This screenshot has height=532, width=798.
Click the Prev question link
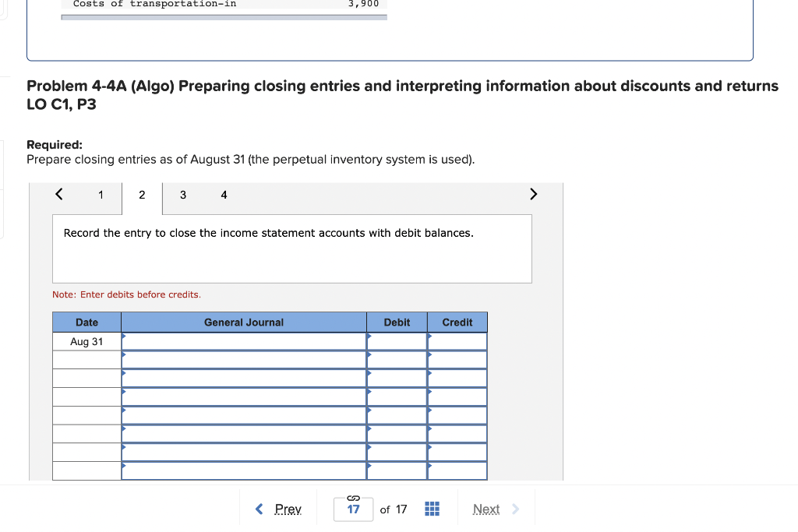point(288,509)
